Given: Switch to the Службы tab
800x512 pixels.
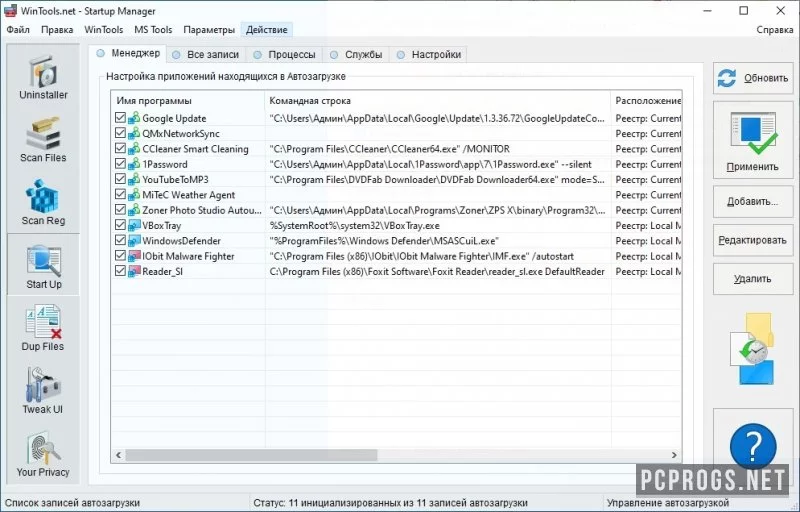Looking at the screenshot, I should [356, 55].
